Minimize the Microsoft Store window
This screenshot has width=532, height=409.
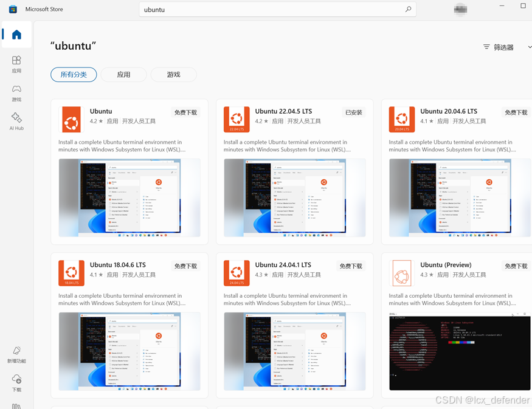click(x=502, y=5)
